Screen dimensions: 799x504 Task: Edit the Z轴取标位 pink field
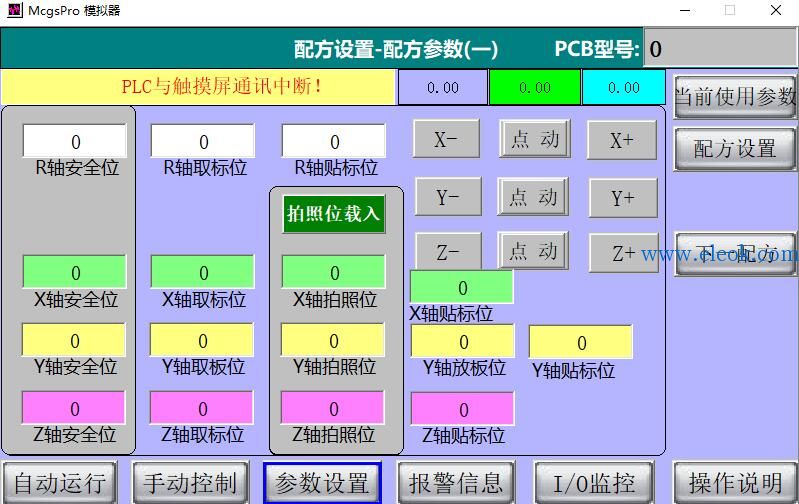(202, 408)
